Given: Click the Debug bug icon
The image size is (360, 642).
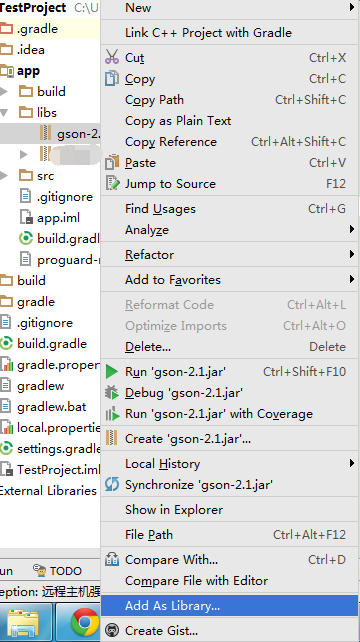Looking at the screenshot, I should pyautogui.click(x=112, y=393).
